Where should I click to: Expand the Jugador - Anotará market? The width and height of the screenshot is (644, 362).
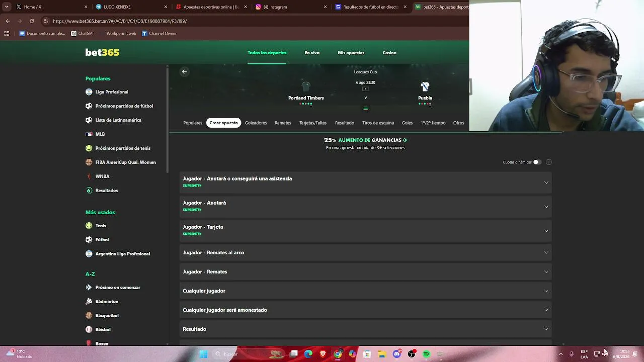(365, 206)
